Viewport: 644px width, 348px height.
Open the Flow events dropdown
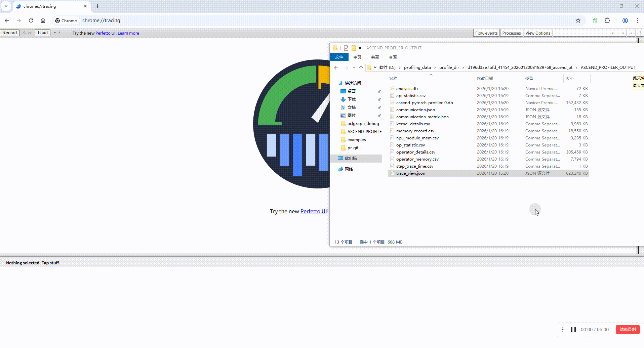tap(486, 33)
